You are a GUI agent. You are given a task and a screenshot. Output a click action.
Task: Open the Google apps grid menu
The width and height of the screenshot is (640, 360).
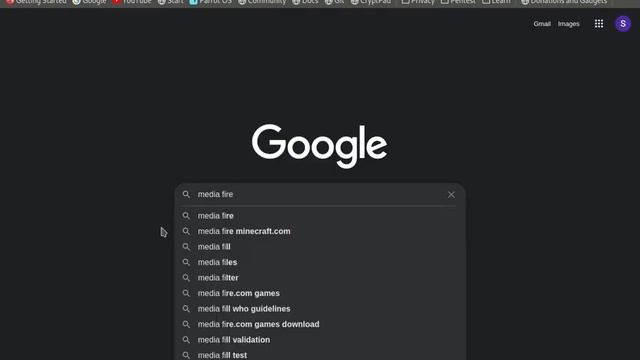click(x=599, y=24)
